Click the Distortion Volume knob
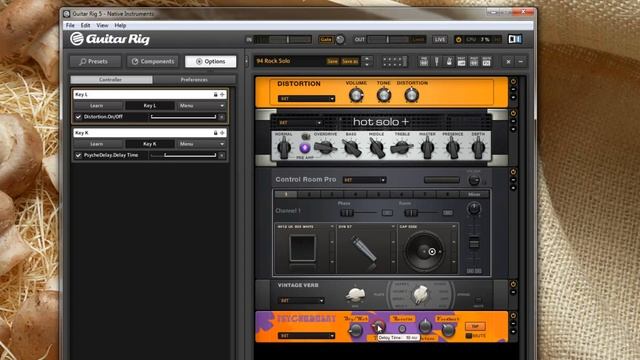The height and width of the screenshot is (360, 640). pos(356,96)
